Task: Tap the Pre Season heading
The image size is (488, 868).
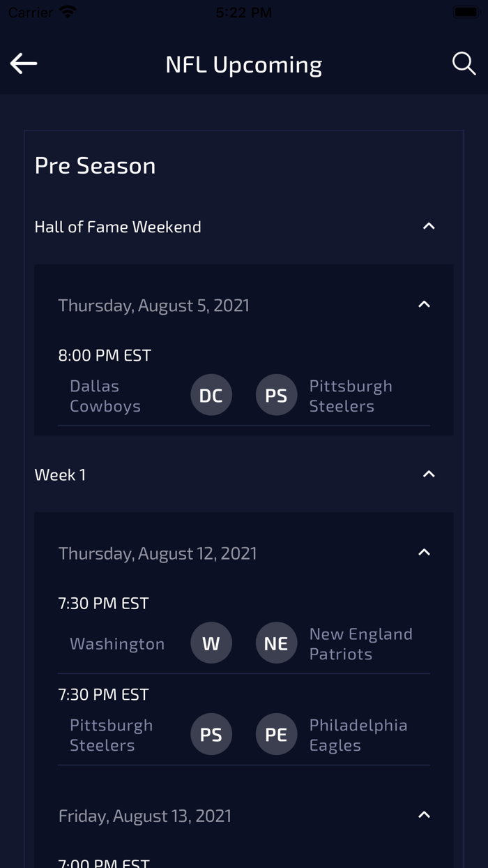Action: click(x=95, y=165)
